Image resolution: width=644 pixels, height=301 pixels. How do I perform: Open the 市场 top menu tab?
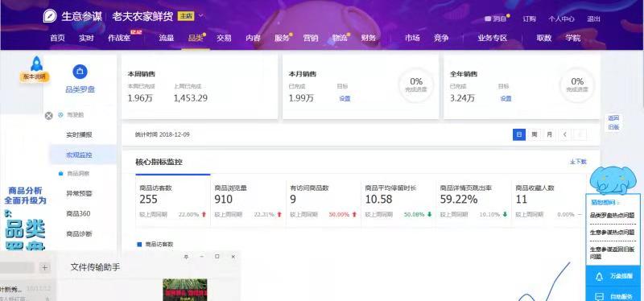pyautogui.click(x=412, y=38)
